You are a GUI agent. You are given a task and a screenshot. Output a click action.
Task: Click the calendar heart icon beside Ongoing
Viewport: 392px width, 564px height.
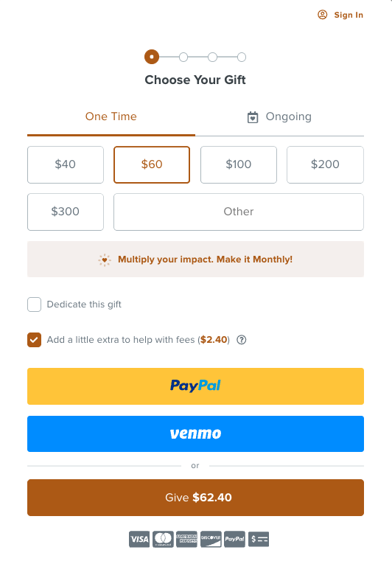[x=253, y=117]
